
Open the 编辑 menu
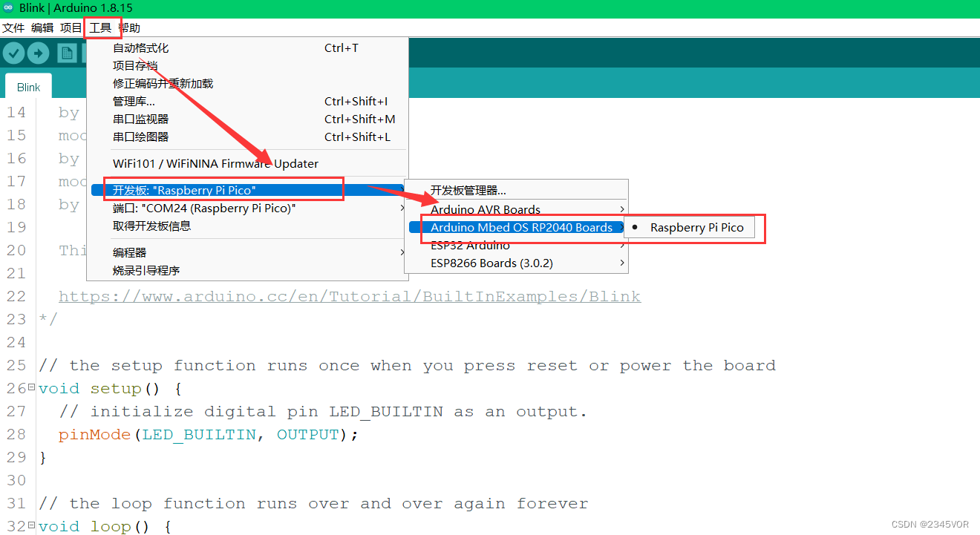[42, 27]
